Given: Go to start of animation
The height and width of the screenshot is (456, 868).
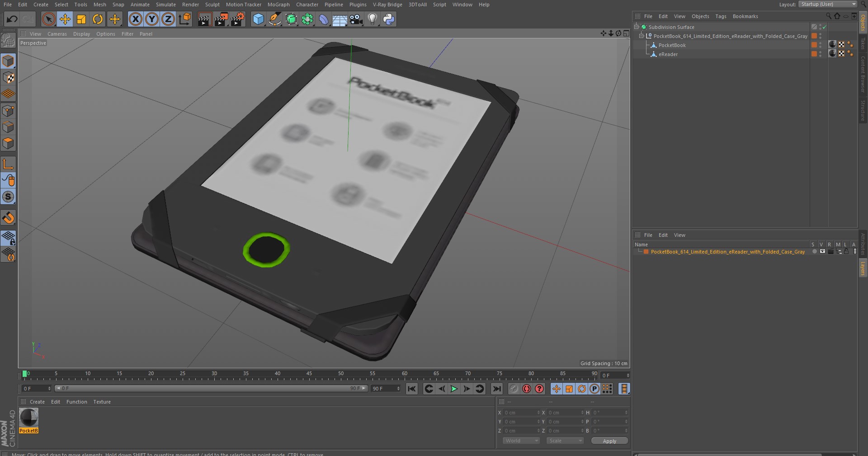Looking at the screenshot, I should (411, 389).
